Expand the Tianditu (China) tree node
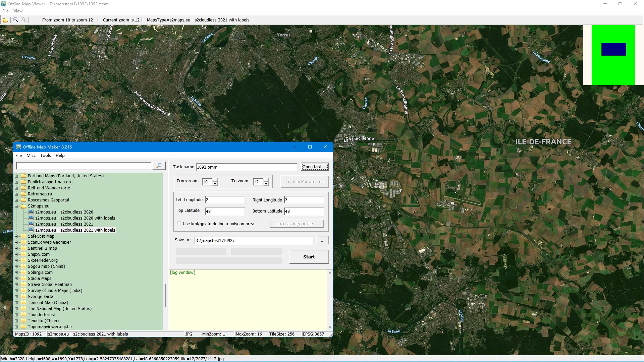The width and height of the screenshot is (644, 362). [16, 321]
